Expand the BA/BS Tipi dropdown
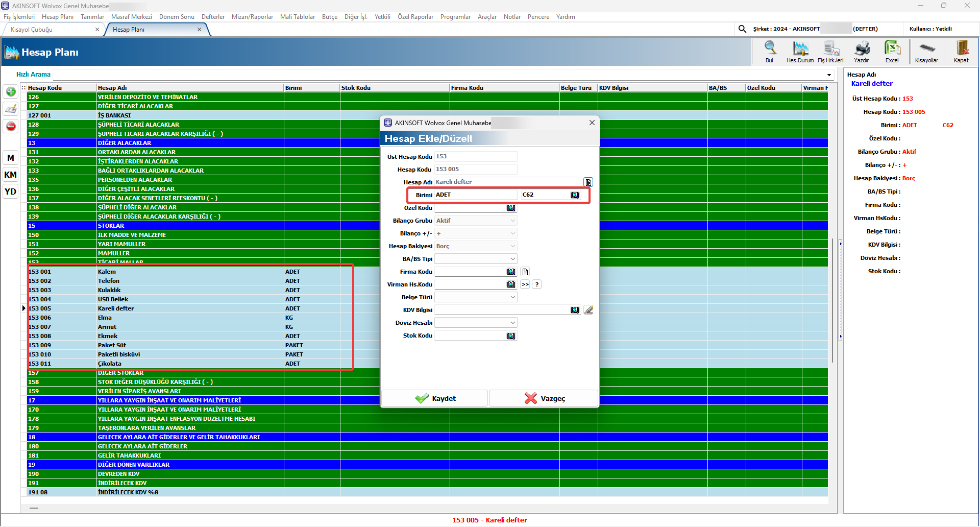This screenshot has width=980, height=527. 512,259
